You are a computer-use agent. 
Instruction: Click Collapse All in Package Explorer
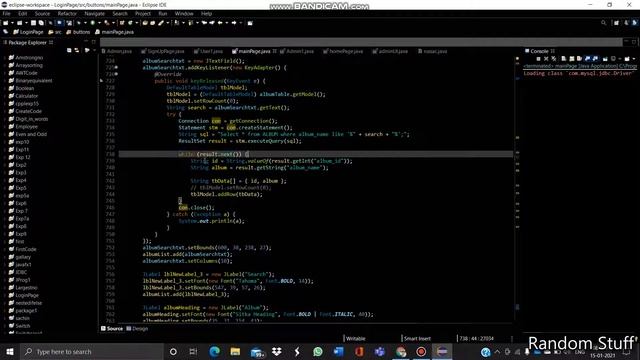tap(69, 50)
